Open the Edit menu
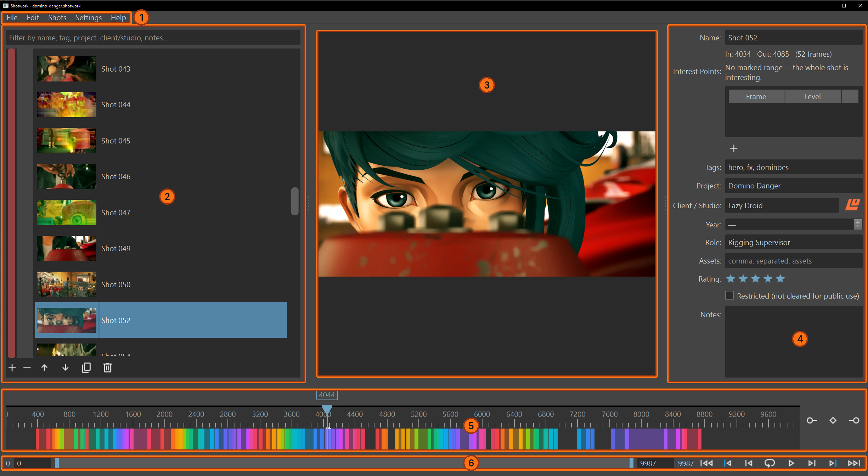This screenshot has height=476, width=868. (33, 18)
